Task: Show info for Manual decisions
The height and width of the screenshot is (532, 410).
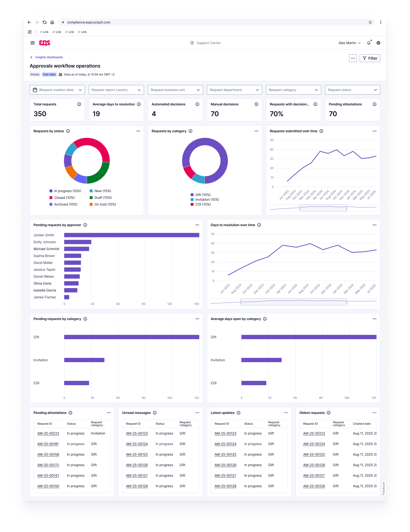Action: click(256, 104)
